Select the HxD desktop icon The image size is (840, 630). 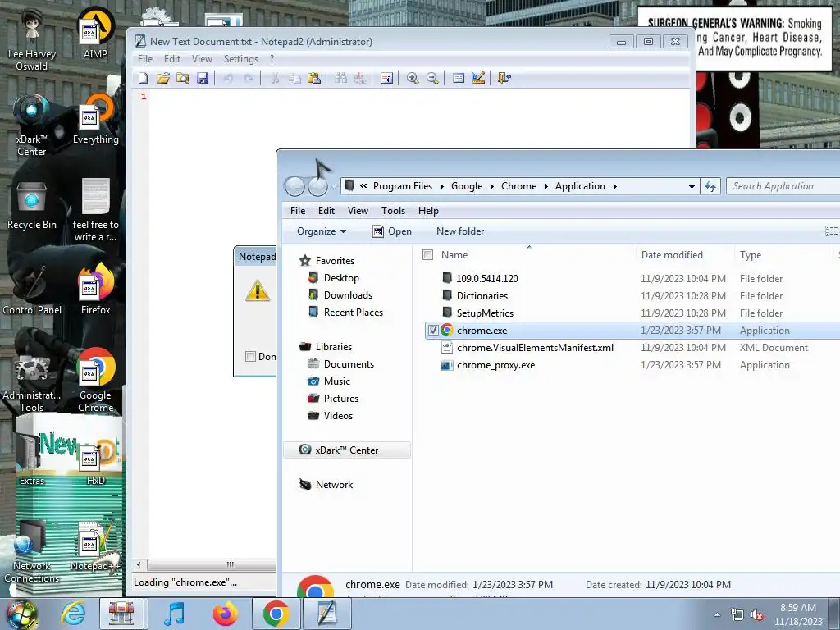95,465
